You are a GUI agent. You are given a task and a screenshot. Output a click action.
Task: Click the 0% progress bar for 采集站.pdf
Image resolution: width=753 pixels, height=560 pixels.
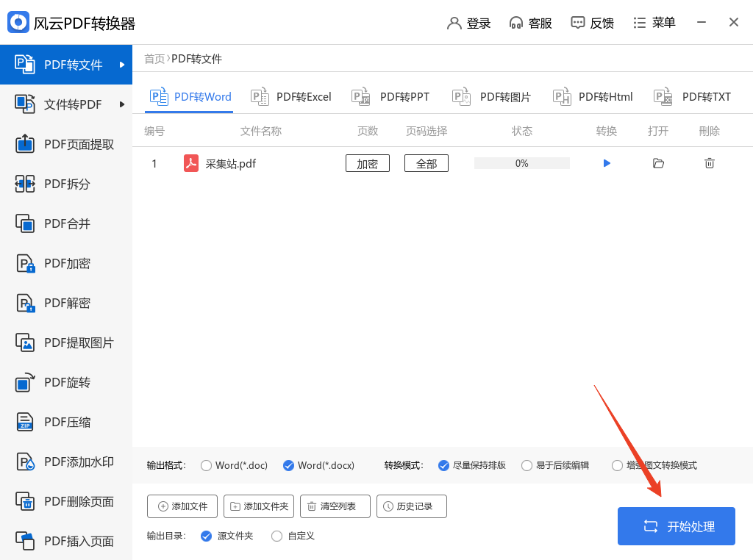pyautogui.click(x=521, y=164)
